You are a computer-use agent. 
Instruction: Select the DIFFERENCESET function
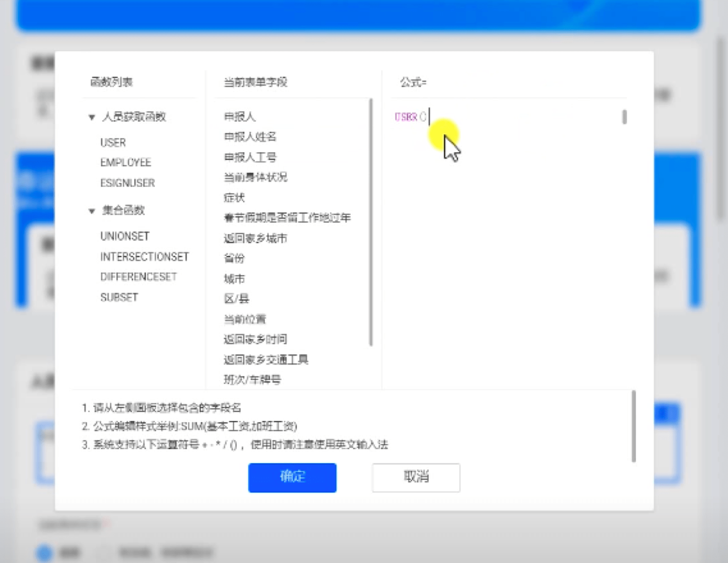click(x=138, y=277)
